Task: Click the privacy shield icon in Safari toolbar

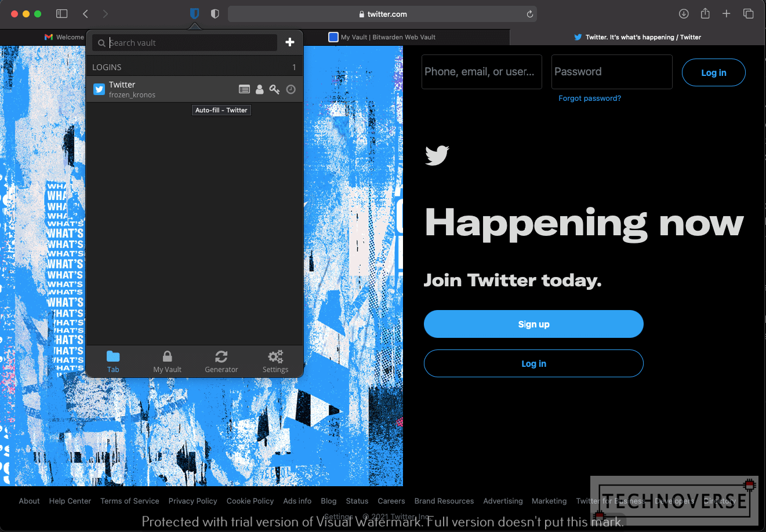Action: pyautogui.click(x=215, y=14)
